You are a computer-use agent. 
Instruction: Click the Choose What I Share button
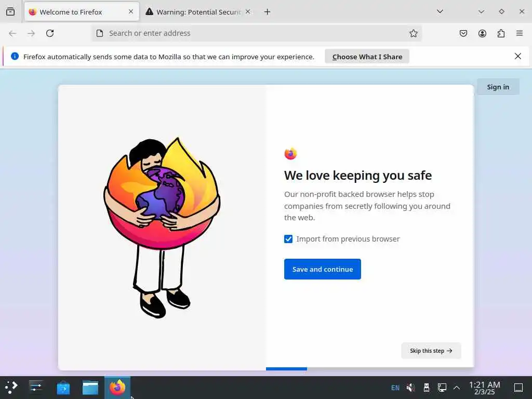(367, 57)
